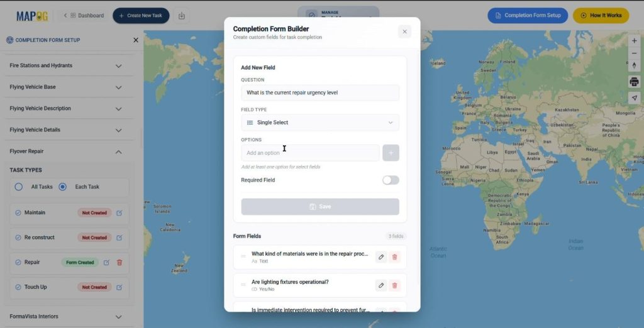
Task: Click the Task Types heading
Action: (x=26, y=170)
